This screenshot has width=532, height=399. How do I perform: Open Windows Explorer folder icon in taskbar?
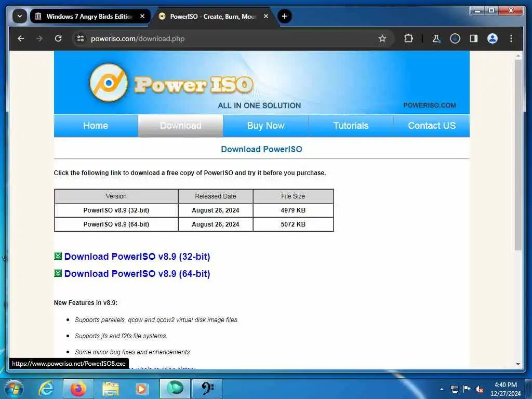pyautogui.click(x=111, y=389)
